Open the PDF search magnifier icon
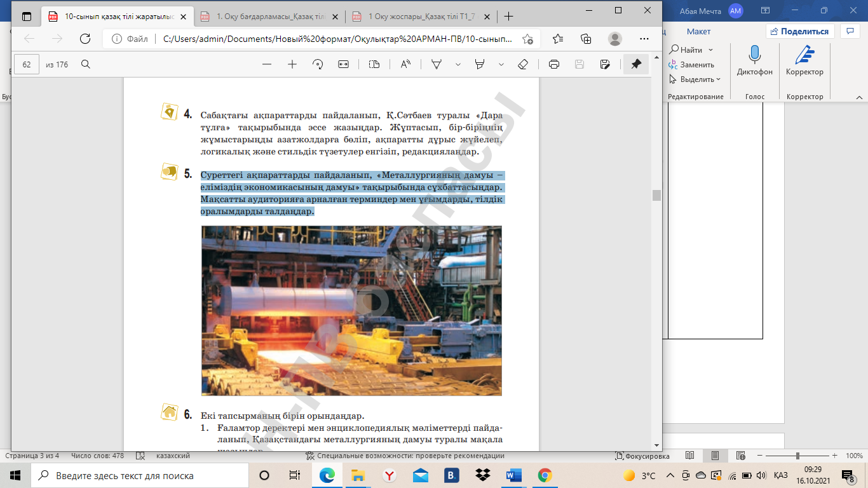Viewport: 868px width, 488px height. click(86, 64)
